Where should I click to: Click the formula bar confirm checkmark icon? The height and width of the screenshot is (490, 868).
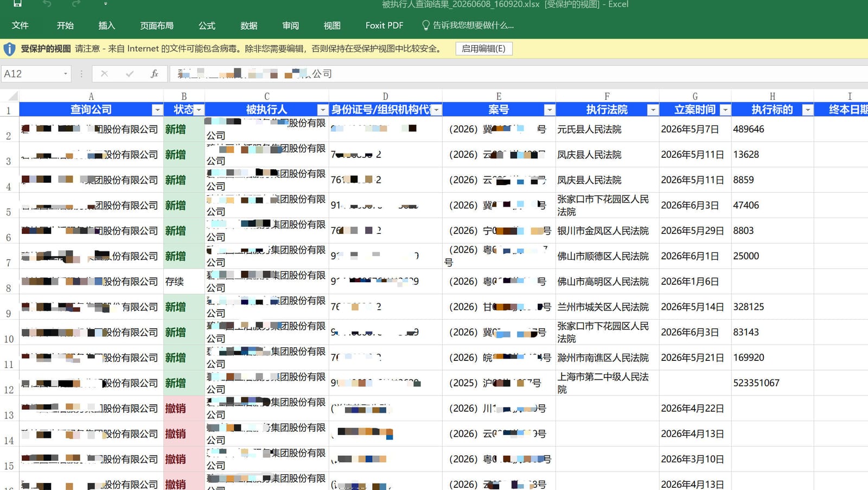(x=130, y=74)
